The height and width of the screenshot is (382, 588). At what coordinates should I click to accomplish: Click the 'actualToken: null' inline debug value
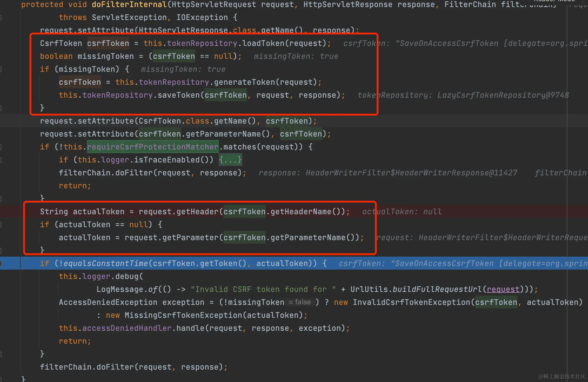tap(402, 212)
